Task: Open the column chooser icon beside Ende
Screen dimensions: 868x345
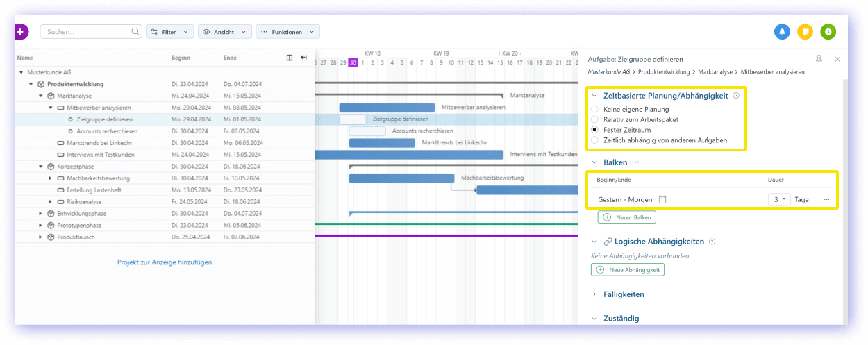Action: coord(290,58)
